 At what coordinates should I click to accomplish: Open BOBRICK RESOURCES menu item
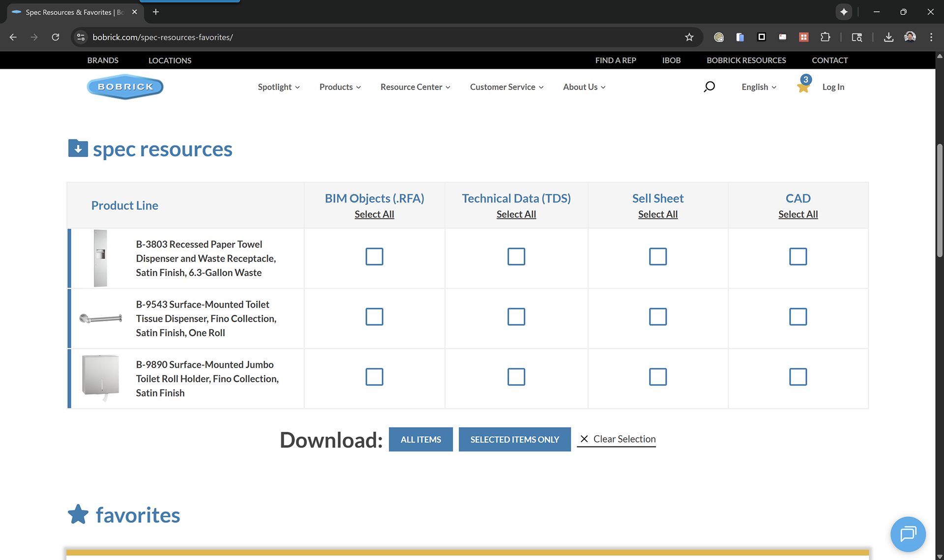pyautogui.click(x=746, y=60)
